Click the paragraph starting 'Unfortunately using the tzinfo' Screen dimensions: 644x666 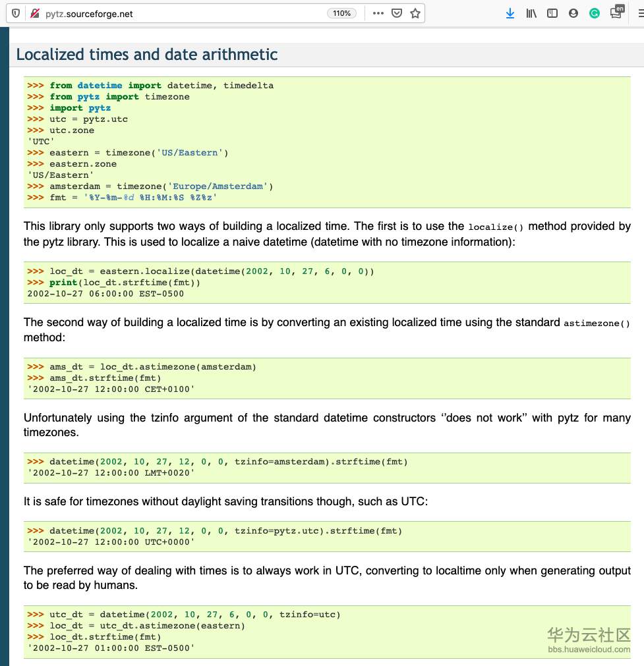point(327,425)
